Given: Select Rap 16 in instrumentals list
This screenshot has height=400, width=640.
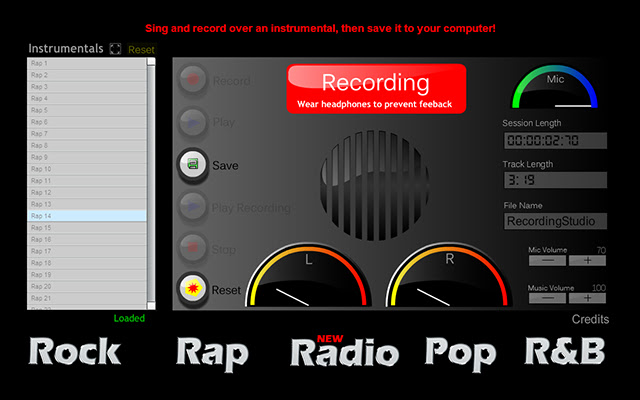Looking at the screenshot, I should point(87,240).
